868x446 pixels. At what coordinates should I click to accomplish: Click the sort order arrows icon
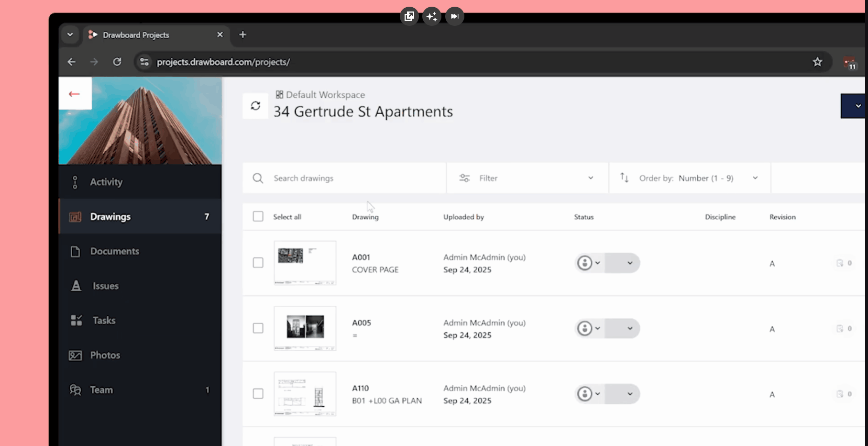click(624, 178)
